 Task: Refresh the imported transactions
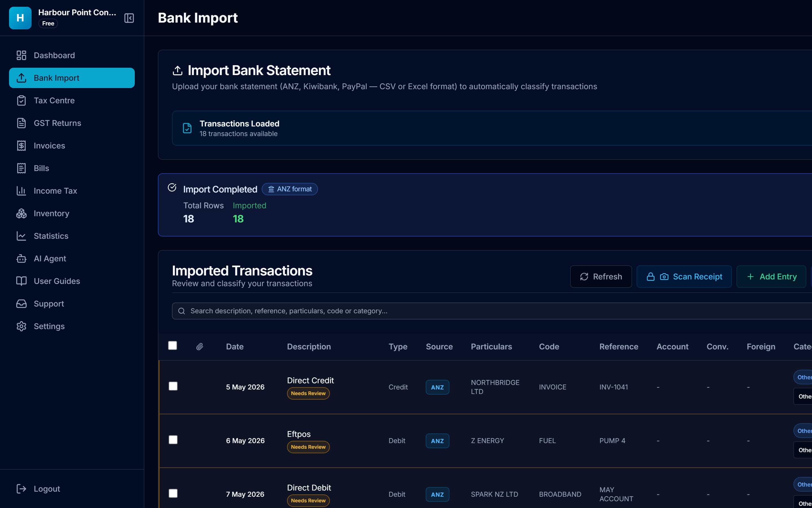(x=601, y=277)
